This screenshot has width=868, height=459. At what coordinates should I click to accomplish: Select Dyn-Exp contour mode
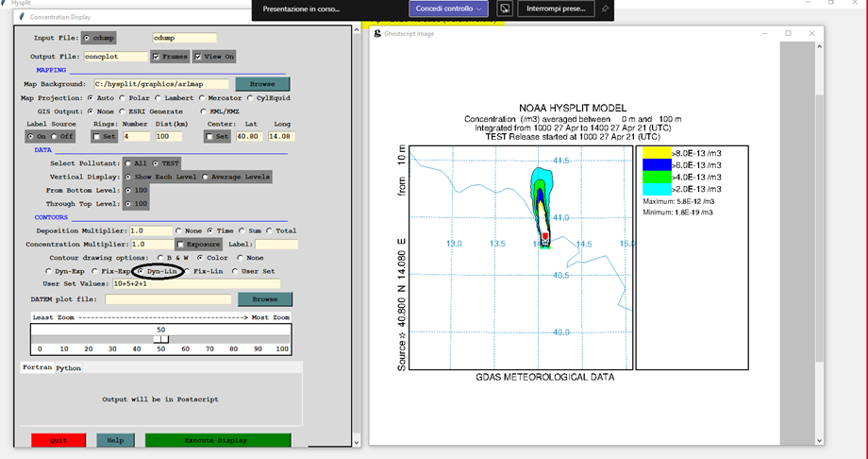(x=48, y=272)
